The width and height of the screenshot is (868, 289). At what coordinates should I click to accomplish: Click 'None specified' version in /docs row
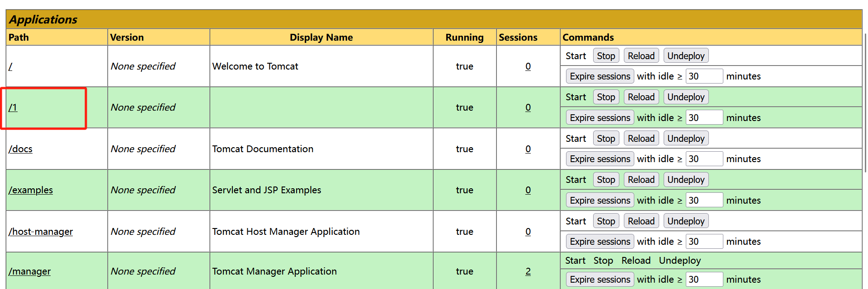[x=143, y=149]
